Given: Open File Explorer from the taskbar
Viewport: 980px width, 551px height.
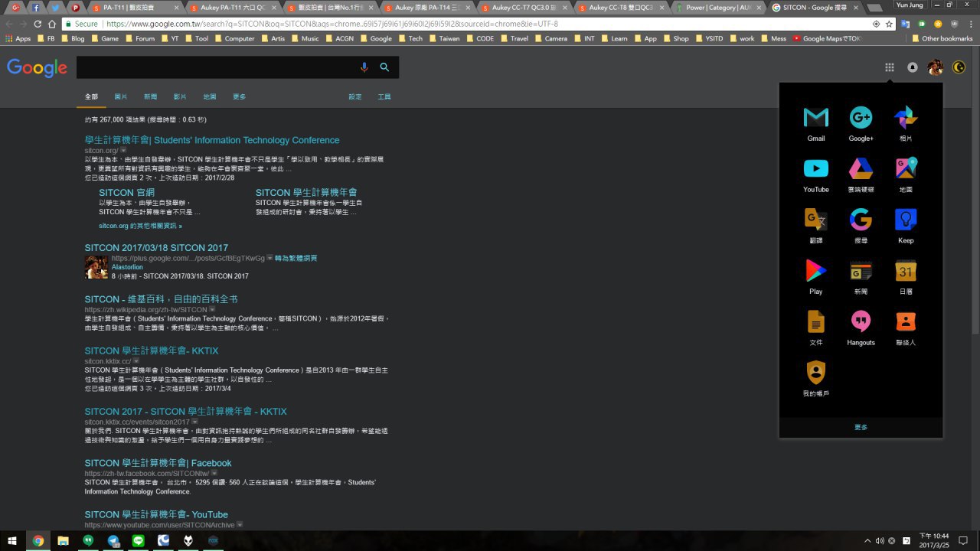Looking at the screenshot, I should click(63, 540).
